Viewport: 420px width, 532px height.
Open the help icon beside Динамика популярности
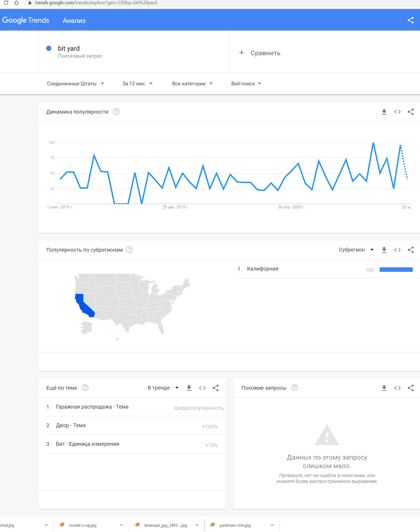(x=116, y=112)
